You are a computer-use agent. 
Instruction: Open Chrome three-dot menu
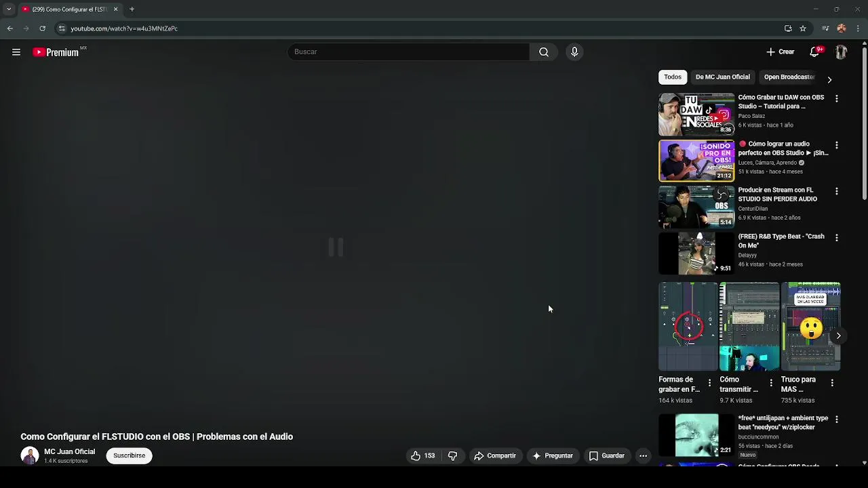click(x=859, y=28)
